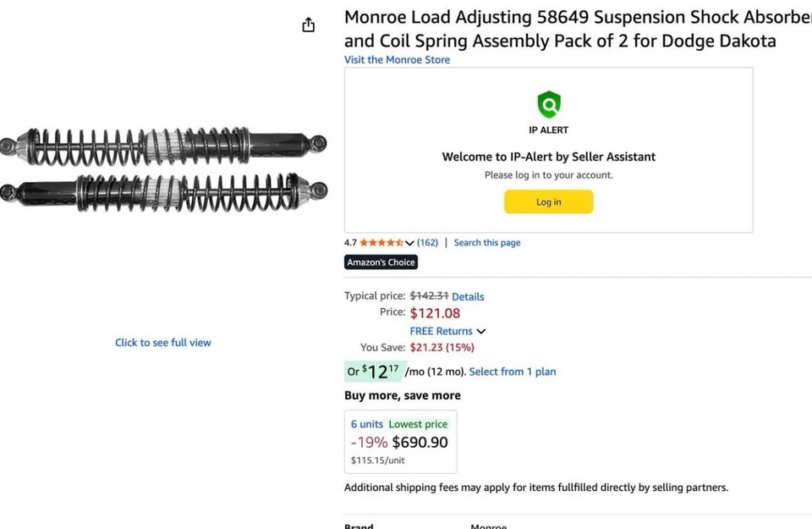Expand the FREE Returns details chevron

click(481, 331)
